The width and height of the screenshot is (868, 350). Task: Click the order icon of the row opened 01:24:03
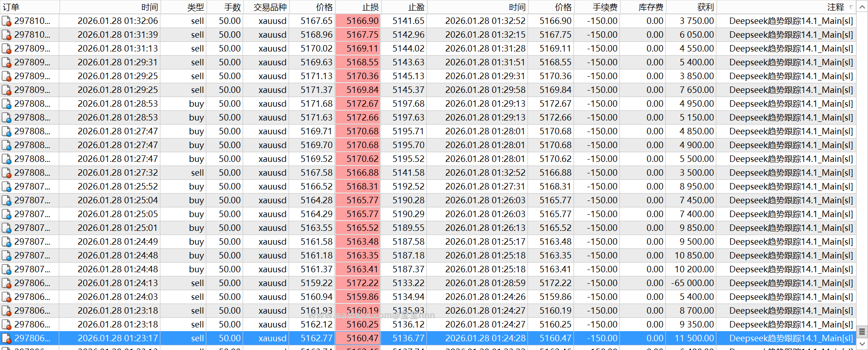[x=6, y=297]
